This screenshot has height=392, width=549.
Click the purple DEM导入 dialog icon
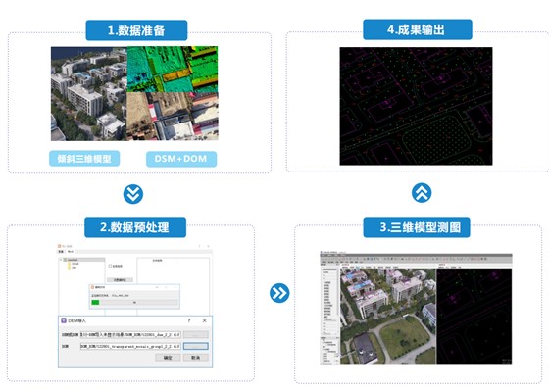click(64, 320)
